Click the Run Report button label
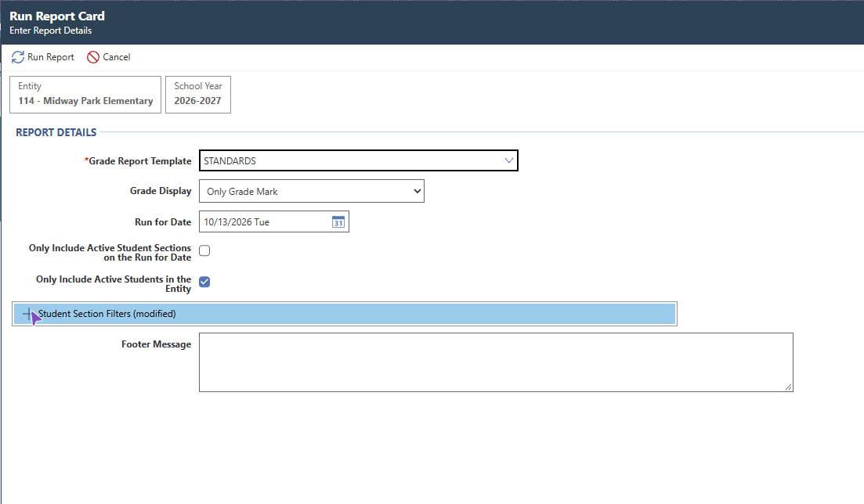The width and height of the screenshot is (864, 504). pyautogui.click(x=51, y=57)
